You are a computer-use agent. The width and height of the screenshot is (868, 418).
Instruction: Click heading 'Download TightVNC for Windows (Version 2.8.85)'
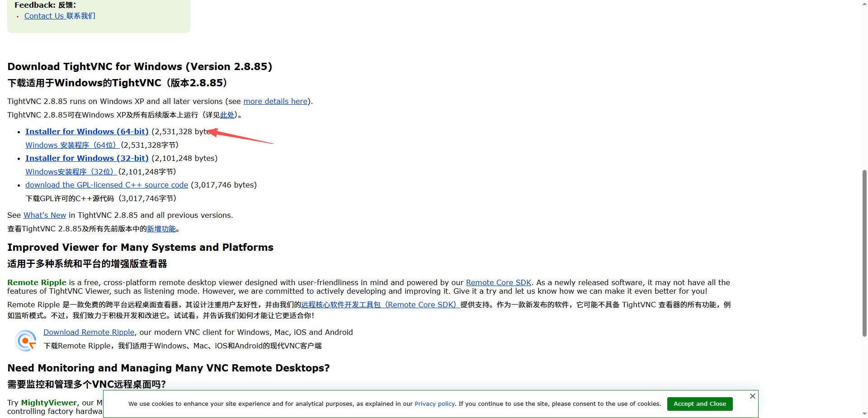coord(140,66)
